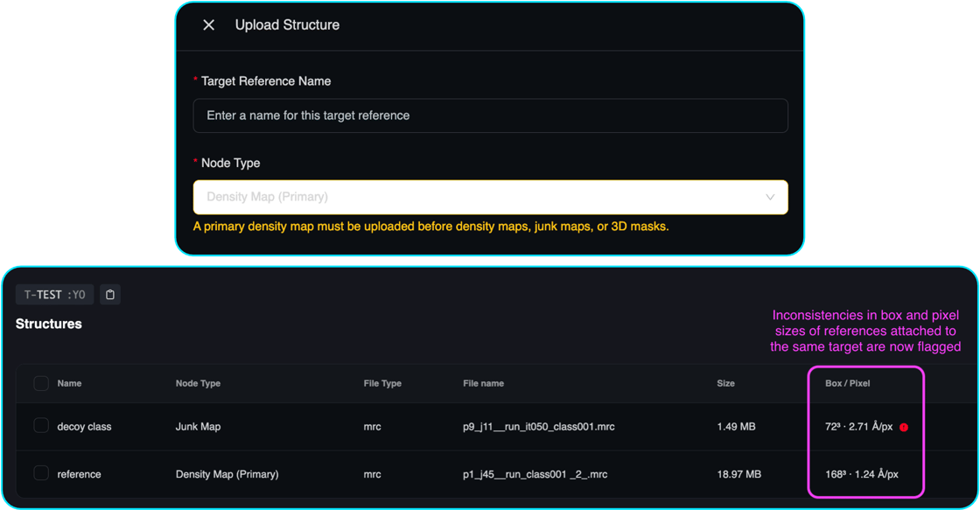Check the reference row checkbox
The width and height of the screenshot is (980, 510).
coord(41,473)
